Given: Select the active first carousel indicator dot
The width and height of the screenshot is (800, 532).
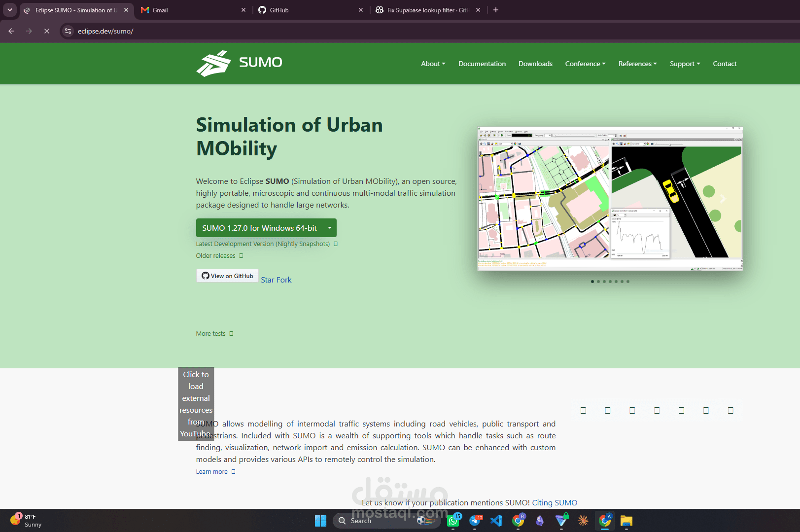Looking at the screenshot, I should coord(592,282).
